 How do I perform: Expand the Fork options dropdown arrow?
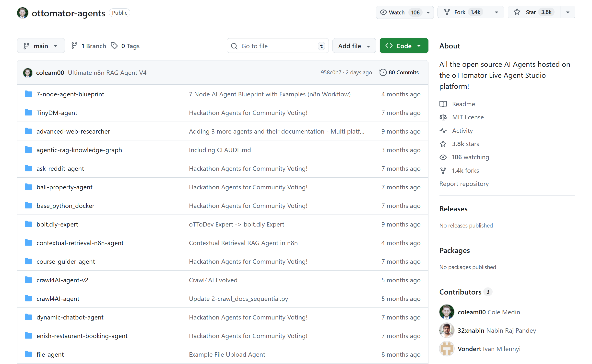coord(496,12)
